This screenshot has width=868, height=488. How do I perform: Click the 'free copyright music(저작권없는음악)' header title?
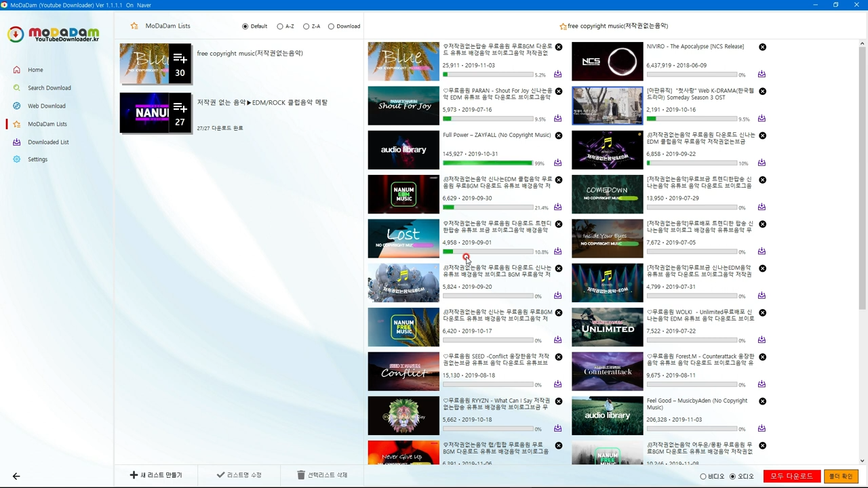point(617,26)
